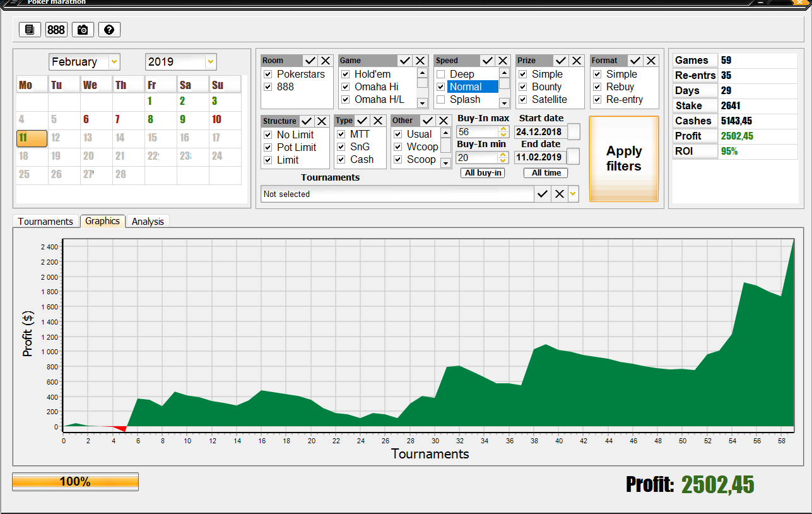Screen dimensions: 812x514
Task: Check all Room filters with checkmark icon
Action: 310,61
